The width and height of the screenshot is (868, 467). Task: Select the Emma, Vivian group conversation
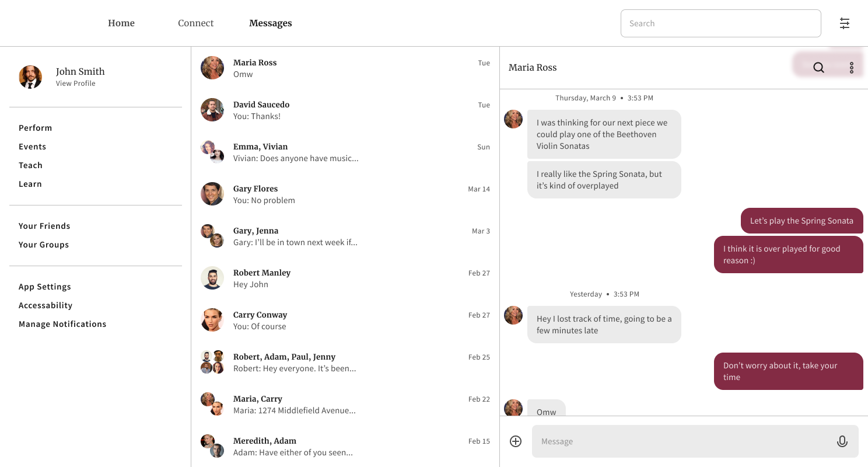click(x=345, y=152)
